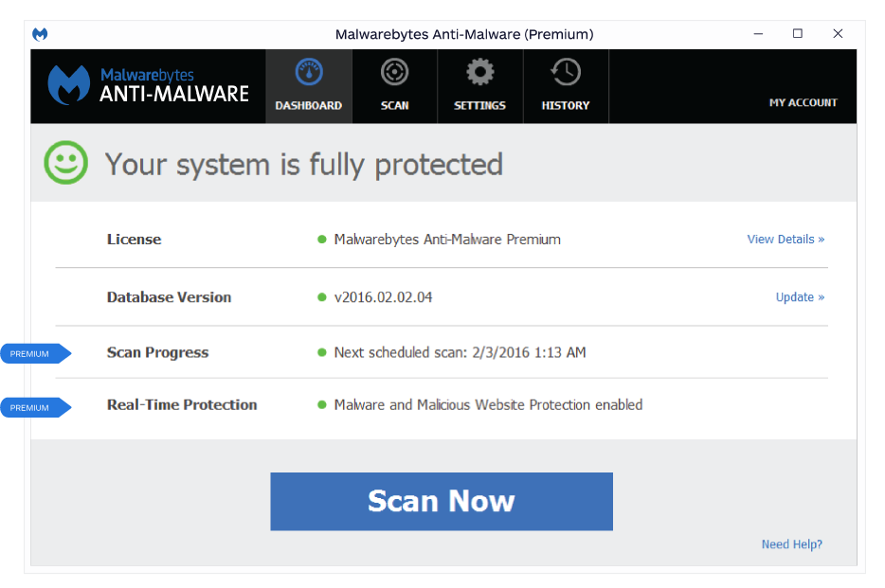Click the Malwarebytes logo in the header
Image resolution: width=885 pixels, height=588 pixels.
tap(71, 83)
